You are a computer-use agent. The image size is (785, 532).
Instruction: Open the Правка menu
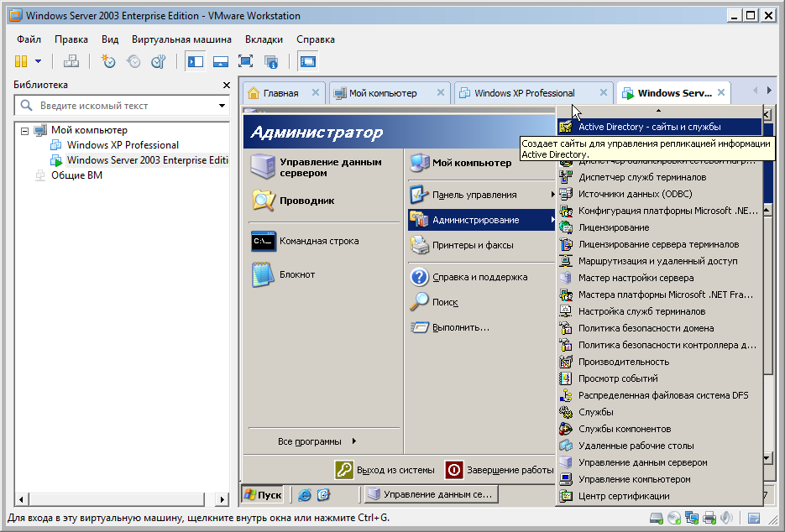point(71,39)
